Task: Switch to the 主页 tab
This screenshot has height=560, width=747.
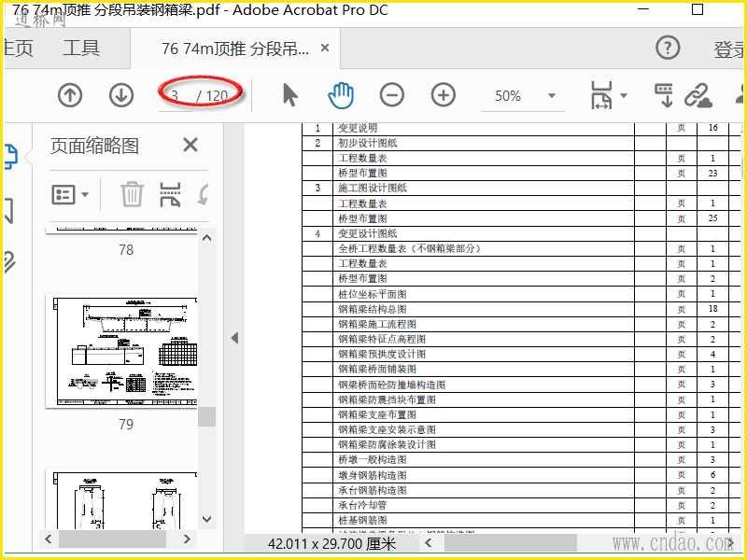Action: (x=19, y=49)
